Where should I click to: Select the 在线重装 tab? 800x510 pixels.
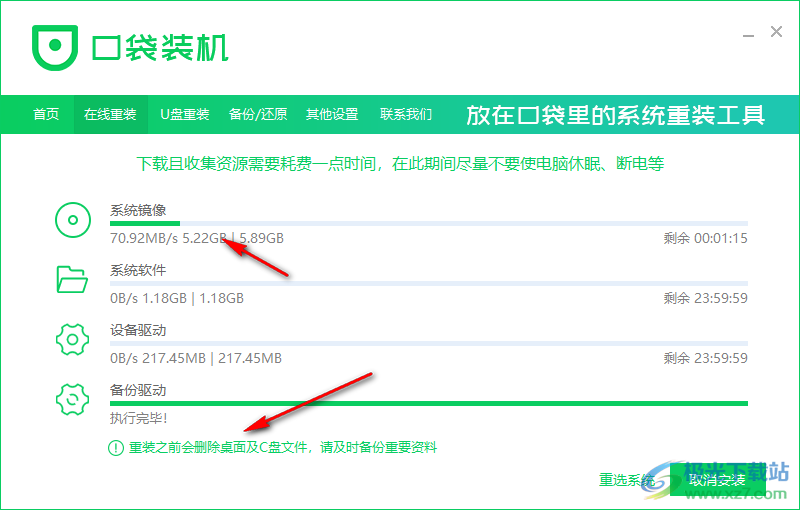[110, 115]
